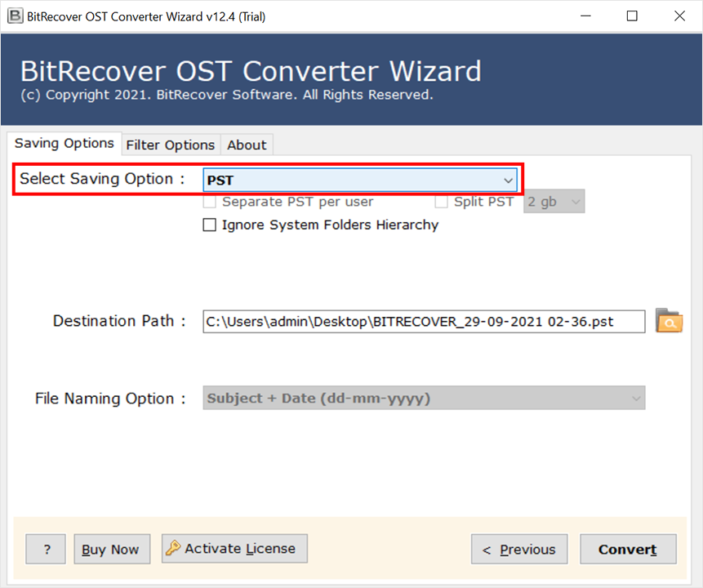This screenshot has height=588, width=703.
Task: Select the Saving Options tab
Action: pos(65,143)
